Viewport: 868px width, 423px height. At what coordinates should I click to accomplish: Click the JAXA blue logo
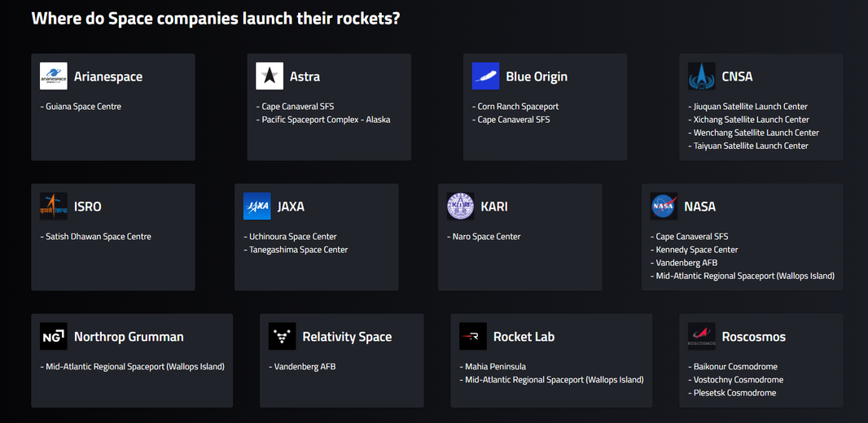(x=256, y=207)
